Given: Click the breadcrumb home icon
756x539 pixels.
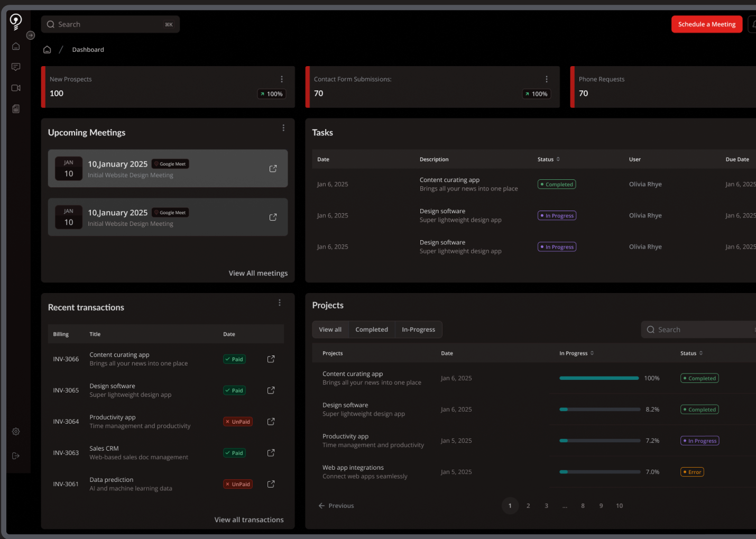Looking at the screenshot, I should [47, 50].
